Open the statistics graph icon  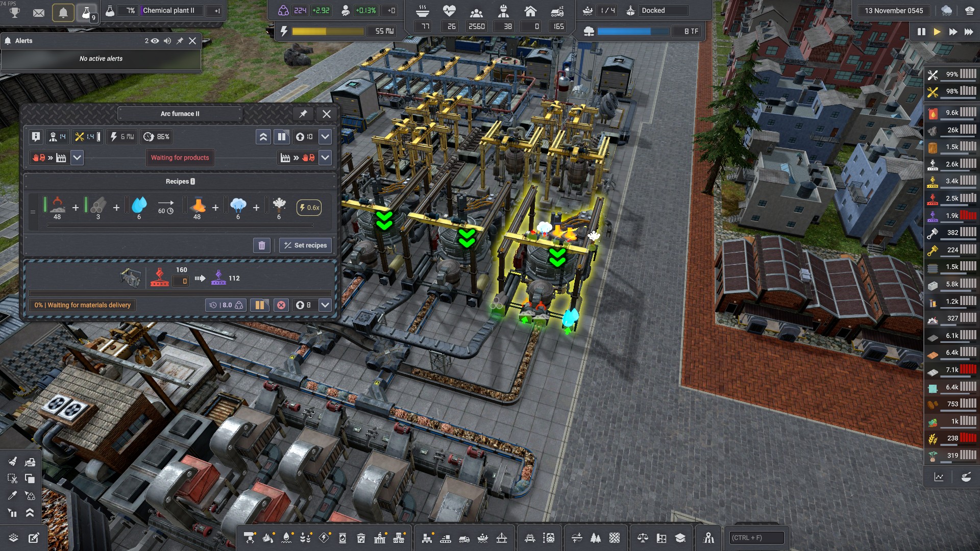[939, 478]
